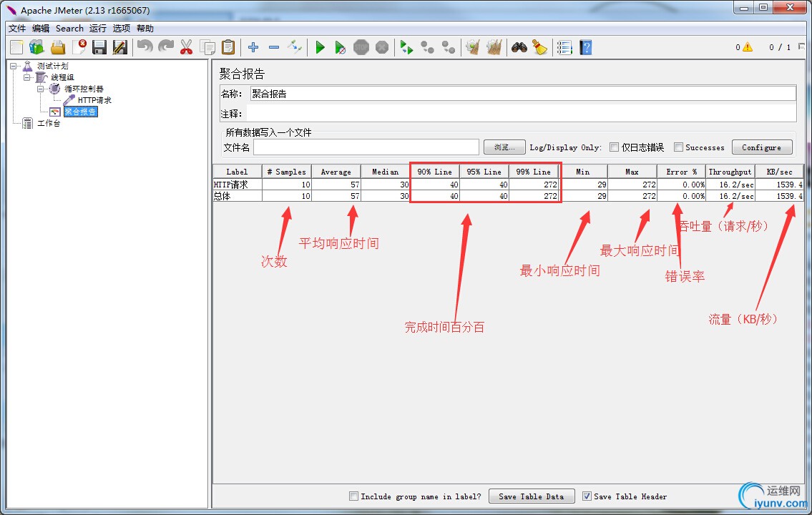Save the test plan with floppy icon
The width and height of the screenshot is (812, 515).
pyautogui.click(x=99, y=48)
